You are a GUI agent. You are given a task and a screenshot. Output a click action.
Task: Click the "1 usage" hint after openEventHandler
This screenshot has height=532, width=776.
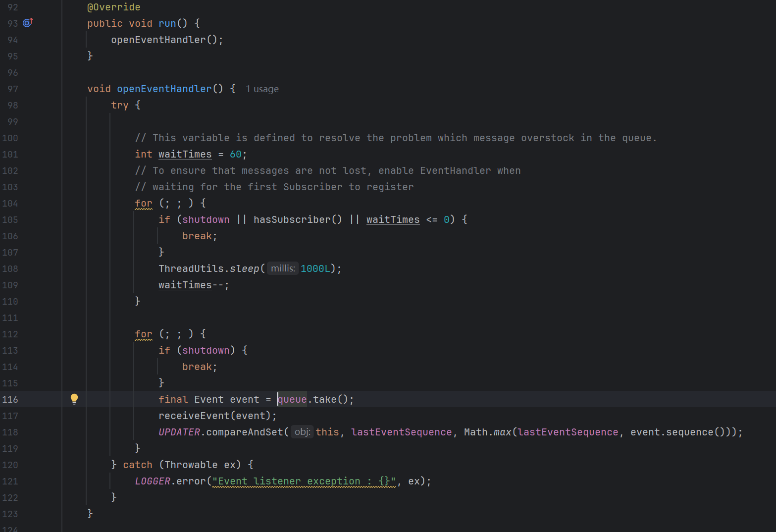point(262,89)
